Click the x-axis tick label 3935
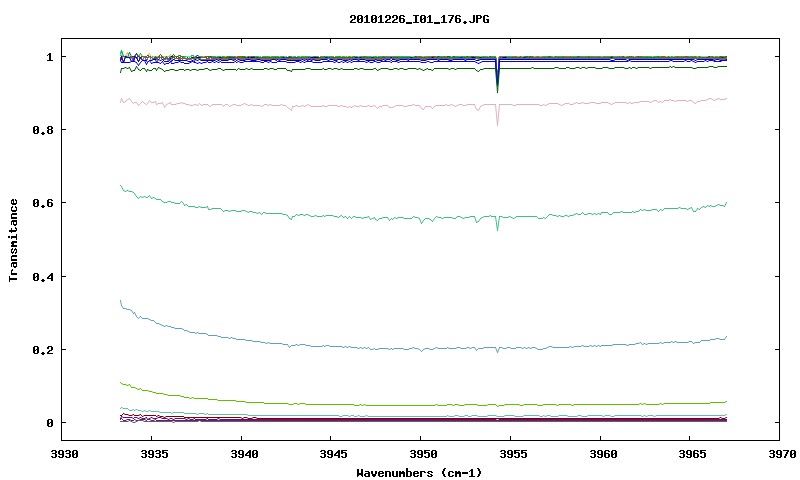 pos(155,454)
